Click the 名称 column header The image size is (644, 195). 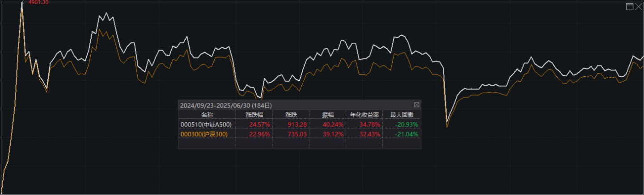pos(207,115)
